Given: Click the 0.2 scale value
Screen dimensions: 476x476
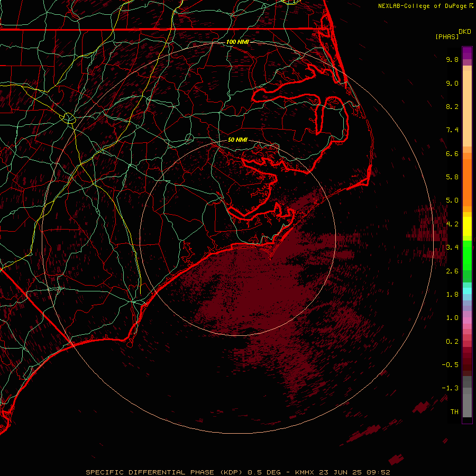Looking at the screenshot, I should coord(452,342).
